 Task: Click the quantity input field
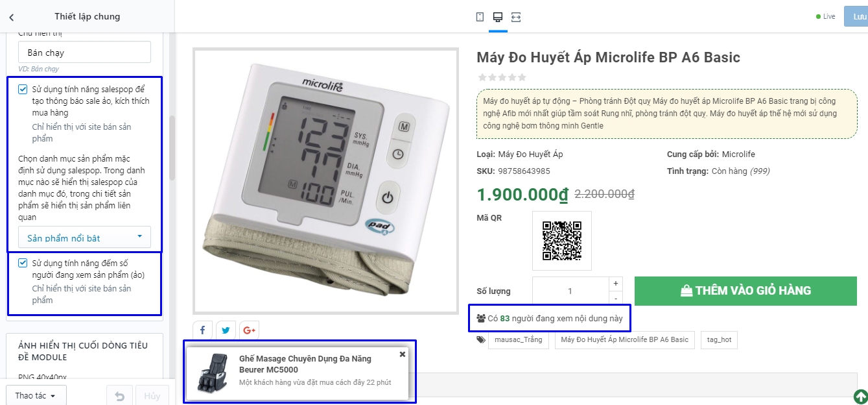pyautogui.click(x=570, y=291)
